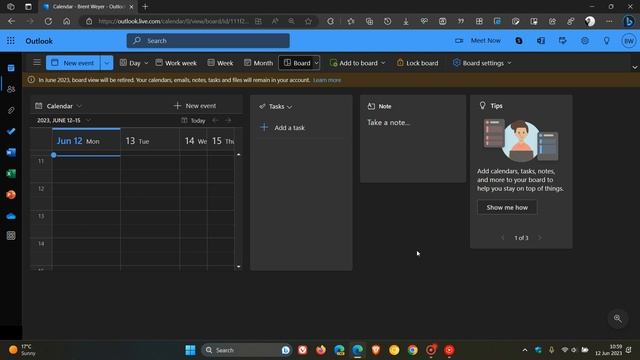Open My Day calendar pane icon
Image resolution: width=640 pixels, height=360 pixels.
coord(563,40)
